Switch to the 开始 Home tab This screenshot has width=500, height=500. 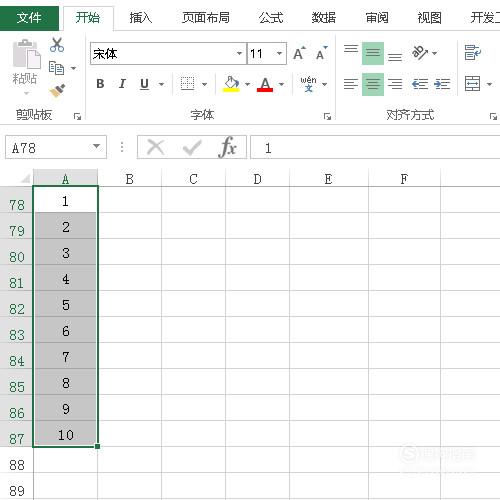click(88, 17)
